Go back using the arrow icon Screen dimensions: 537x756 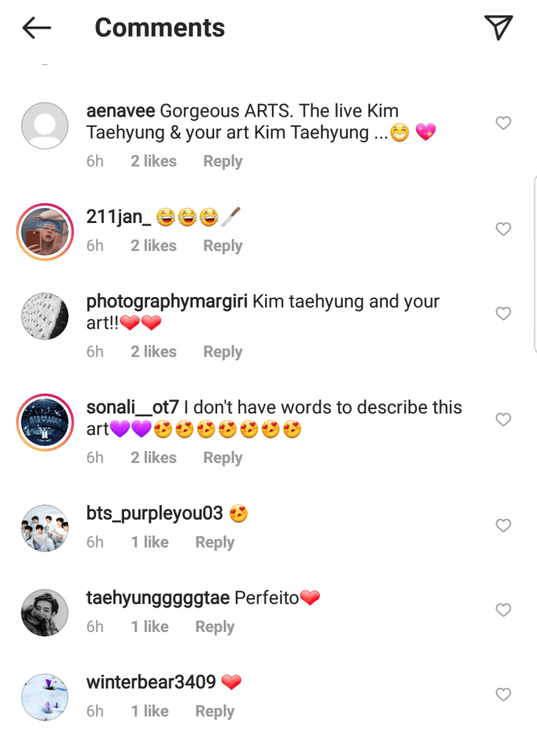pyautogui.click(x=37, y=28)
